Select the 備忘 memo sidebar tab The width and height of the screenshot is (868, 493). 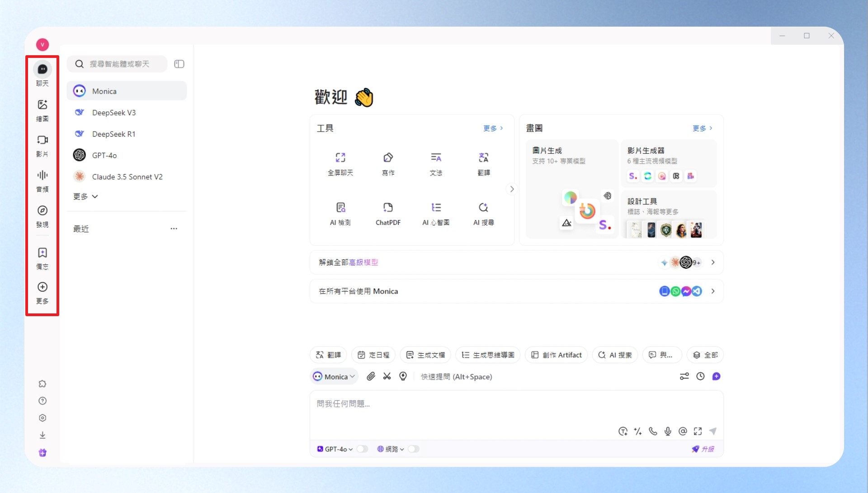coord(42,259)
